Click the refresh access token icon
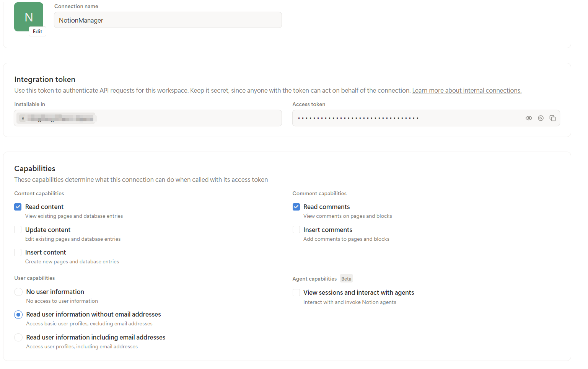588x369 pixels. [x=541, y=118]
